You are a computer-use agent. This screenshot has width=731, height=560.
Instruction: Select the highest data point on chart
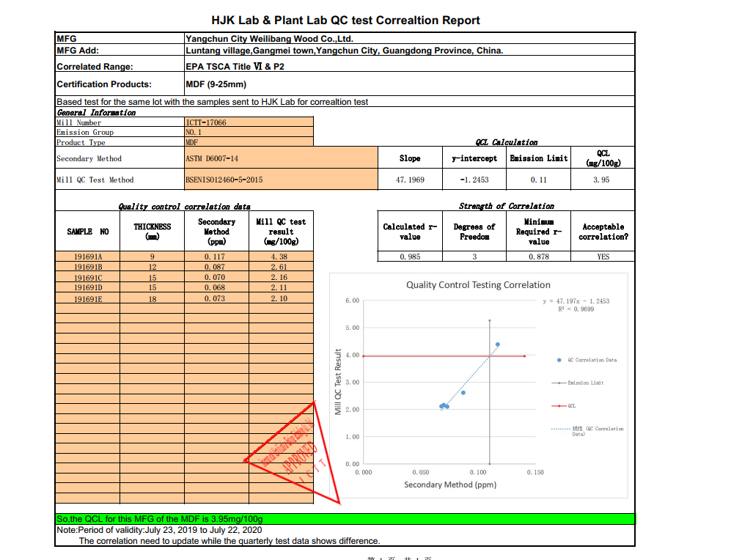pos(498,345)
